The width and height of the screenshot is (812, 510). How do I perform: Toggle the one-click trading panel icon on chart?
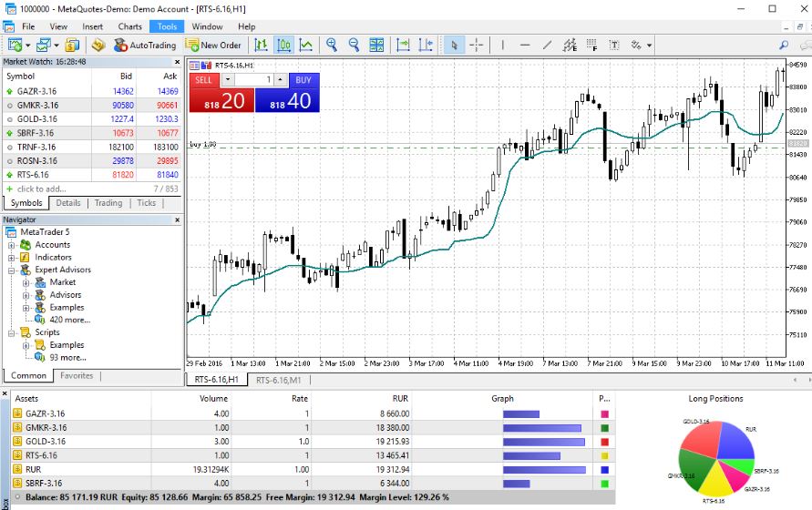click(194, 66)
